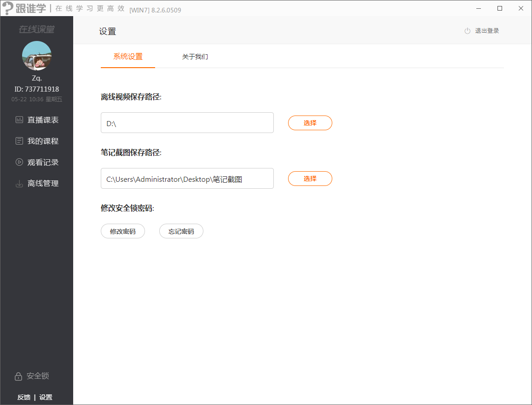The height and width of the screenshot is (405, 532).
Task: Open the 关于我们 tab
Action: (195, 57)
